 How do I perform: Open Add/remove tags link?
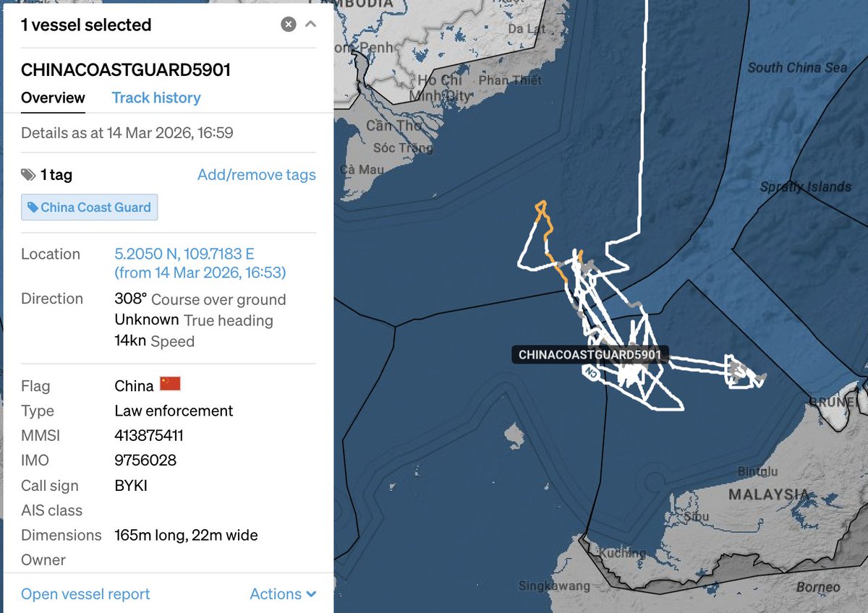(x=257, y=175)
